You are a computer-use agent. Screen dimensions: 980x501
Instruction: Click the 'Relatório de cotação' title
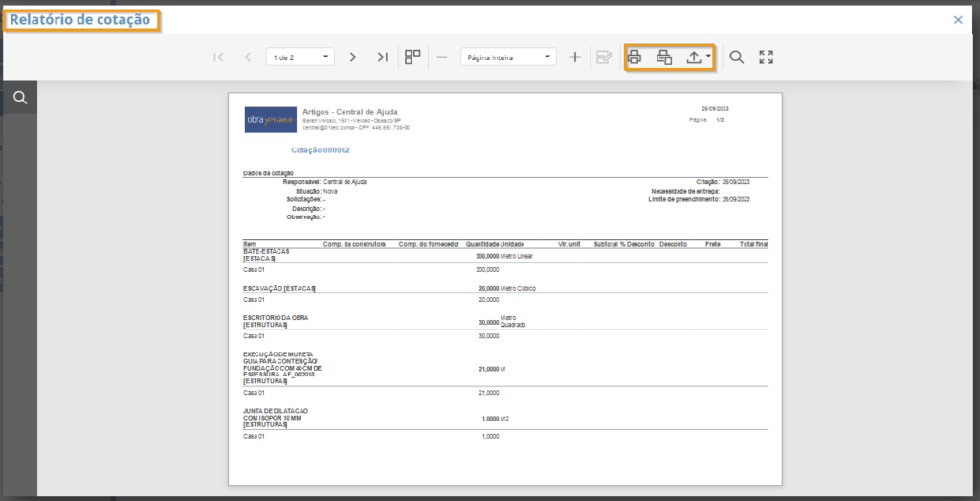(x=80, y=20)
